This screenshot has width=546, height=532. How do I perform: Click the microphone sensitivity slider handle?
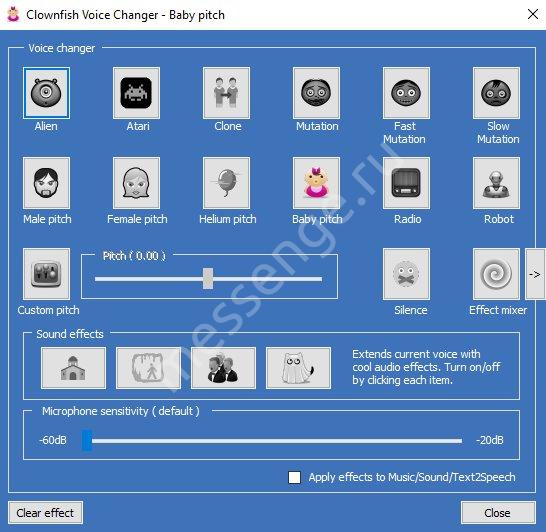pyautogui.click(x=87, y=440)
